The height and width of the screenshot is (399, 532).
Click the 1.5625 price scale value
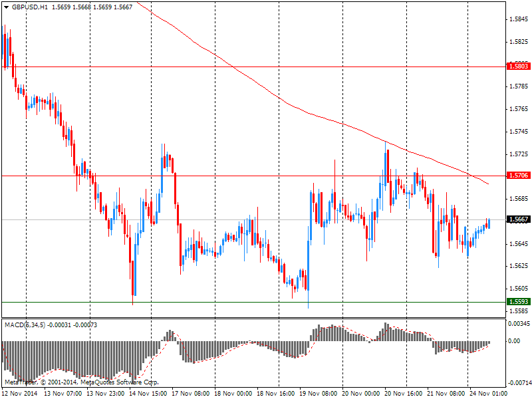click(519, 266)
